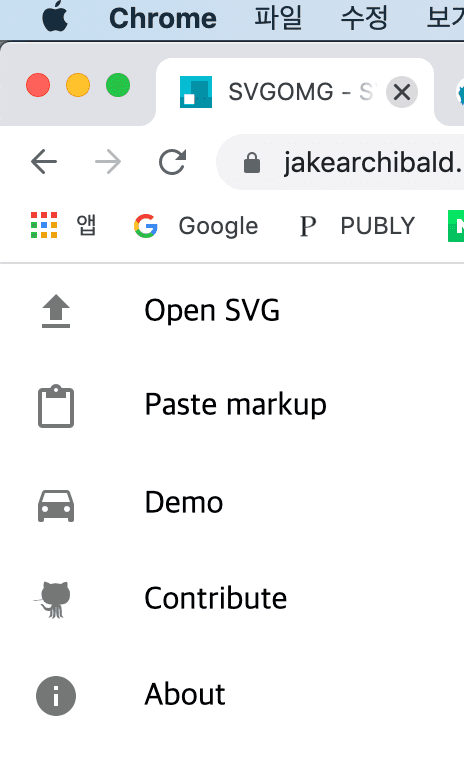Click the PUBLY bookmark P icon
This screenshot has height=782, width=464.
coord(308,226)
